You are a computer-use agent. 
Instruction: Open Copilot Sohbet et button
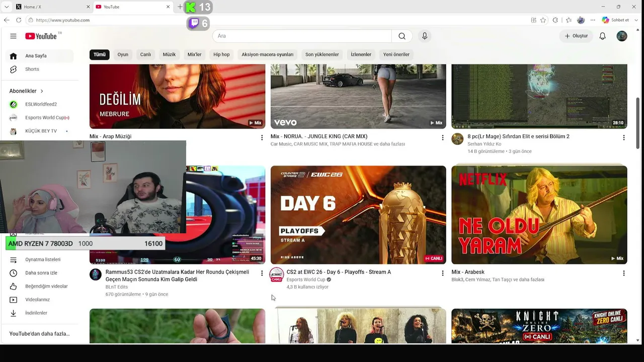[615, 20]
